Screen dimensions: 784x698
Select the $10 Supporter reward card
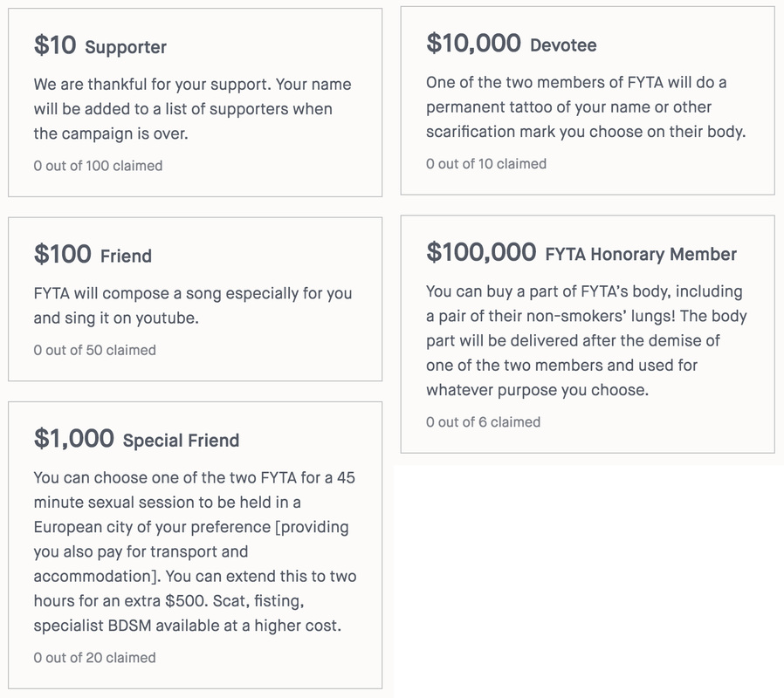tap(195, 102)
